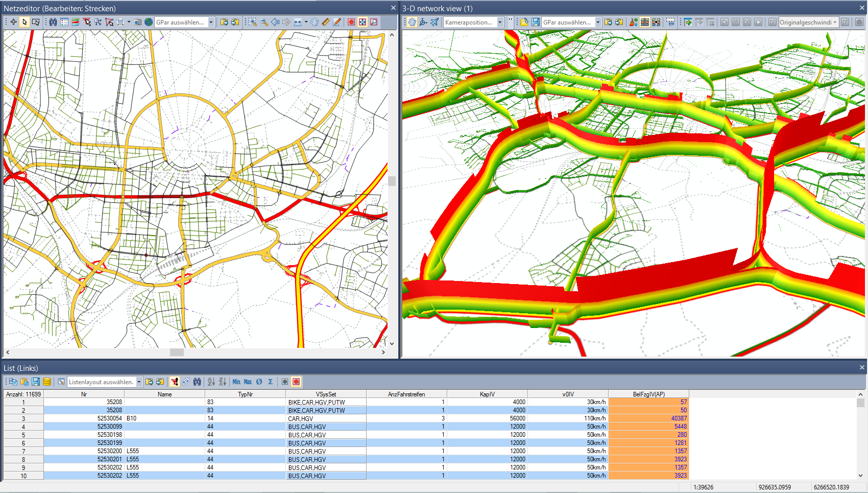Click the Max aggregate button
The width and height of the screenshot is (868, 493).
248,382
